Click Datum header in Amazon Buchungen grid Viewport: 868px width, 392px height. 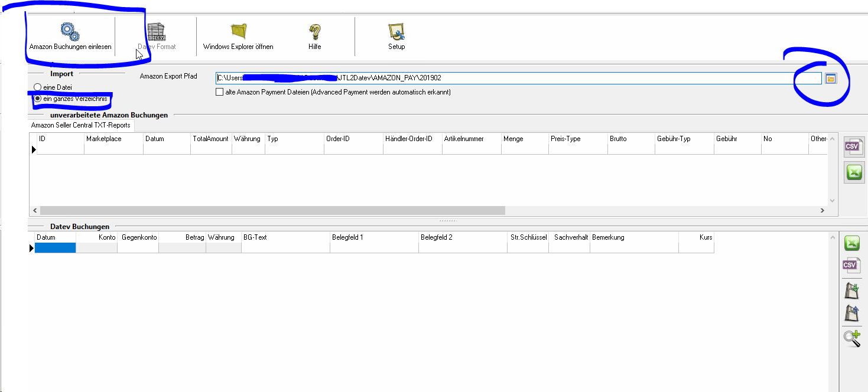click(167, 139)
